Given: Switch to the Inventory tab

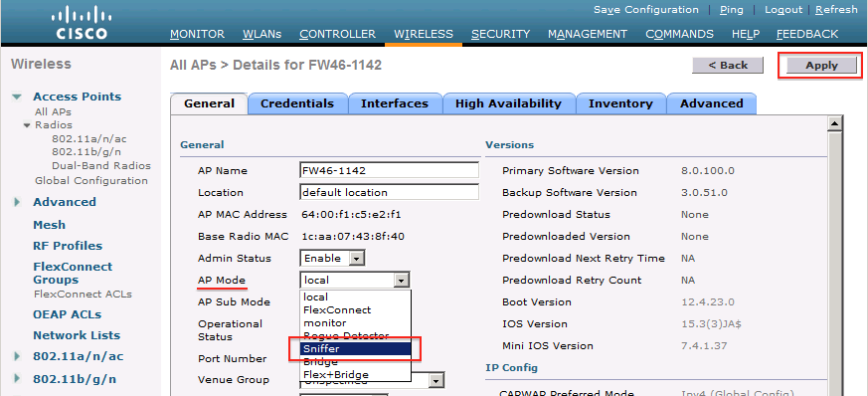Looking at the screenshot, I should point(620,103).
